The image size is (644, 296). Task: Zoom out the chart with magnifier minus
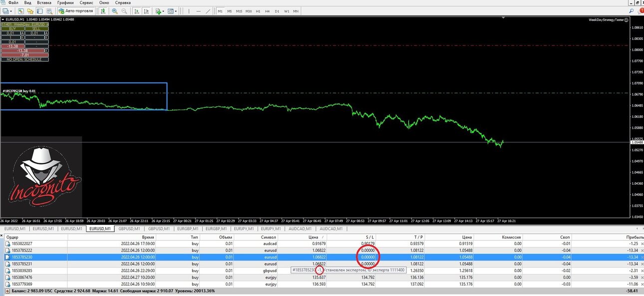124,11
